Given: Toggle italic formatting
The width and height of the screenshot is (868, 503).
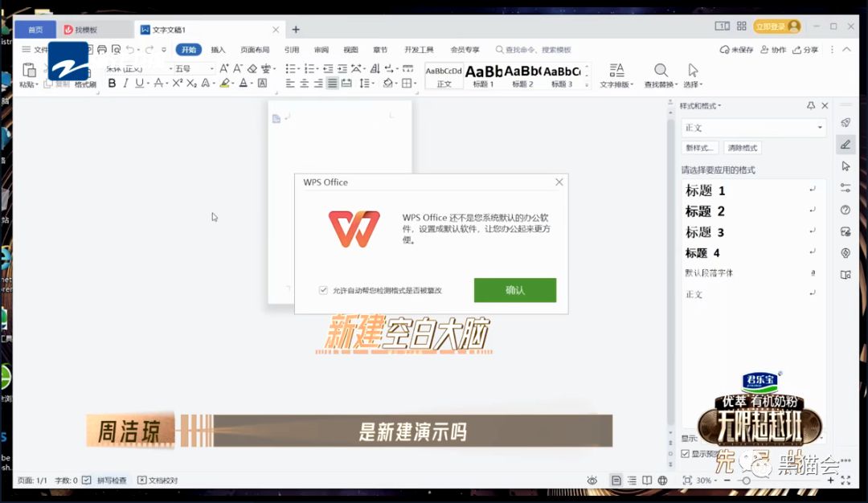Looking at the screenshot, I should tap(125, 84).
